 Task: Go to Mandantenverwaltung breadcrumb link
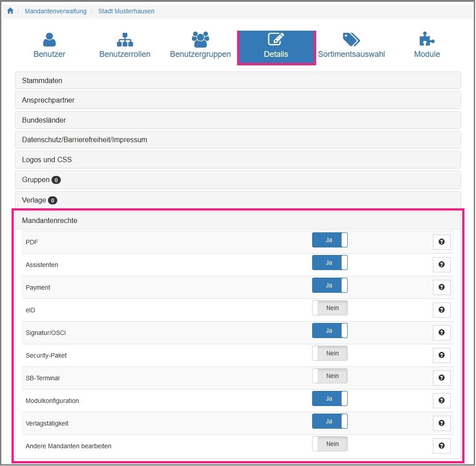click(56, 11)
